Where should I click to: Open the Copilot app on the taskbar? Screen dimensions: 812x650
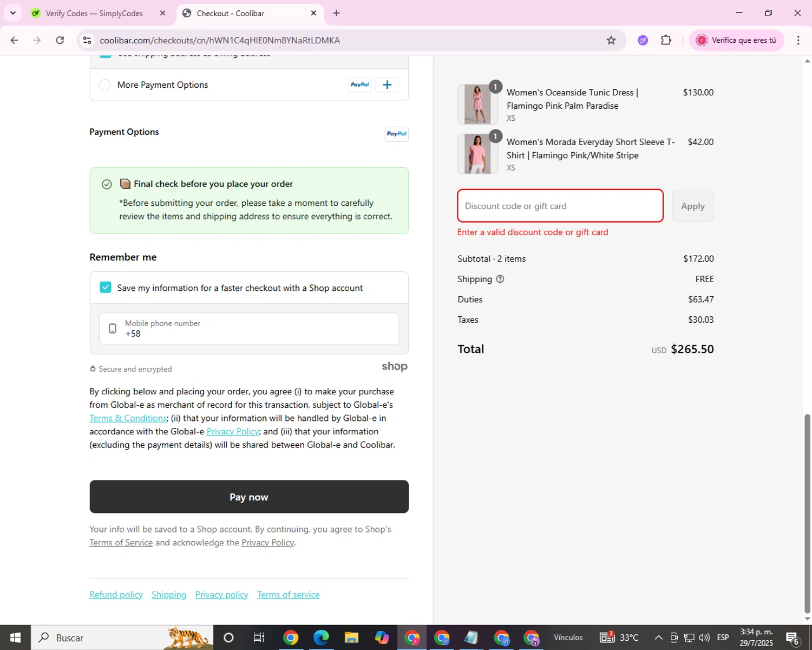[x=382, y=638]
